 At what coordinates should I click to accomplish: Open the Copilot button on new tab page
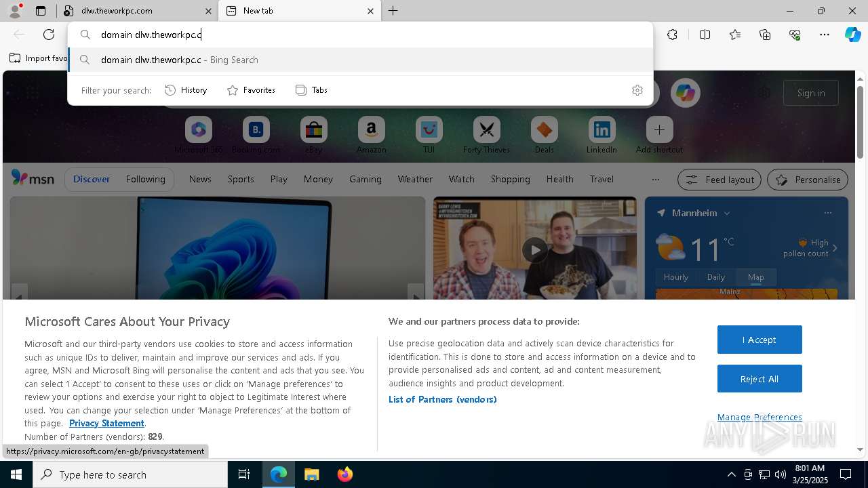[686, 93]
